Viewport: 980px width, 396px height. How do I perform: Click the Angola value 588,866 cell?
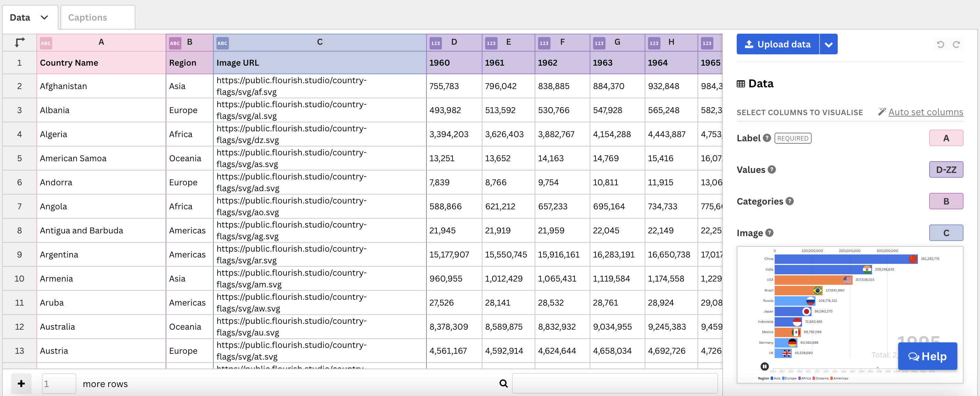pyautogui.click(x=454, y=207)
